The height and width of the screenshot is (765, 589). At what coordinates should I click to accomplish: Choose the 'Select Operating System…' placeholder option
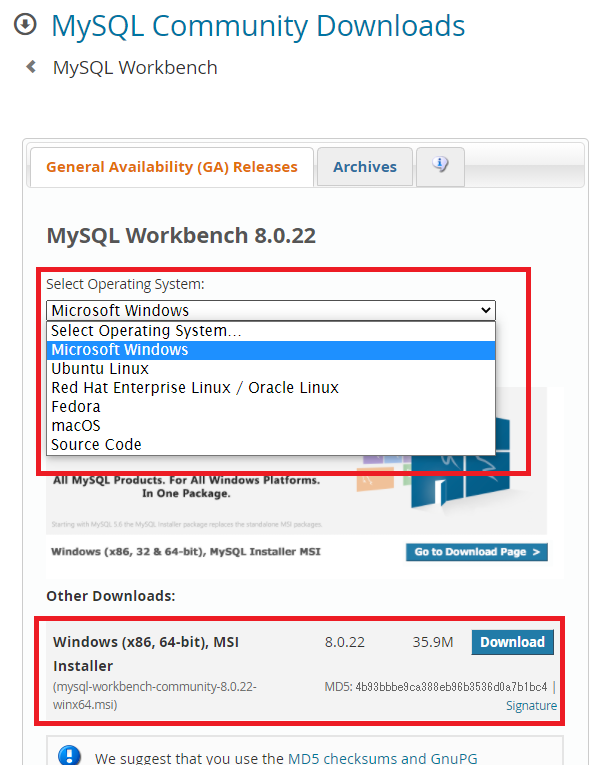point(271,331)
